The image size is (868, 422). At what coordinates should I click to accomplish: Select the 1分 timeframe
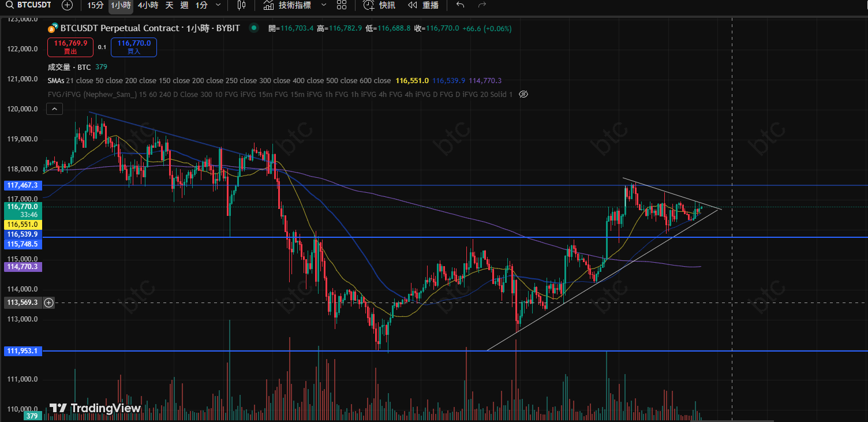click(201, 5)
